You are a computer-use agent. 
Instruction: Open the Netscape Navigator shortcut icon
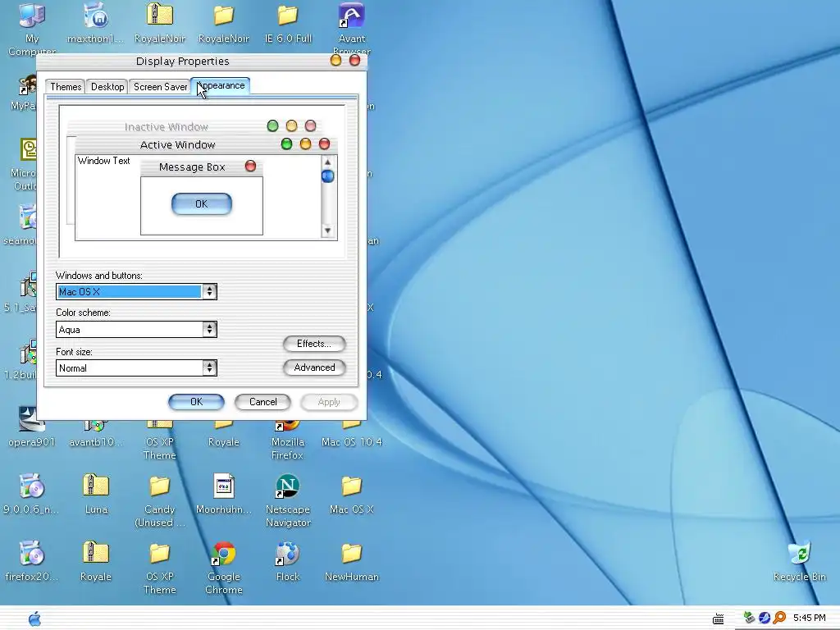point(287,486)
